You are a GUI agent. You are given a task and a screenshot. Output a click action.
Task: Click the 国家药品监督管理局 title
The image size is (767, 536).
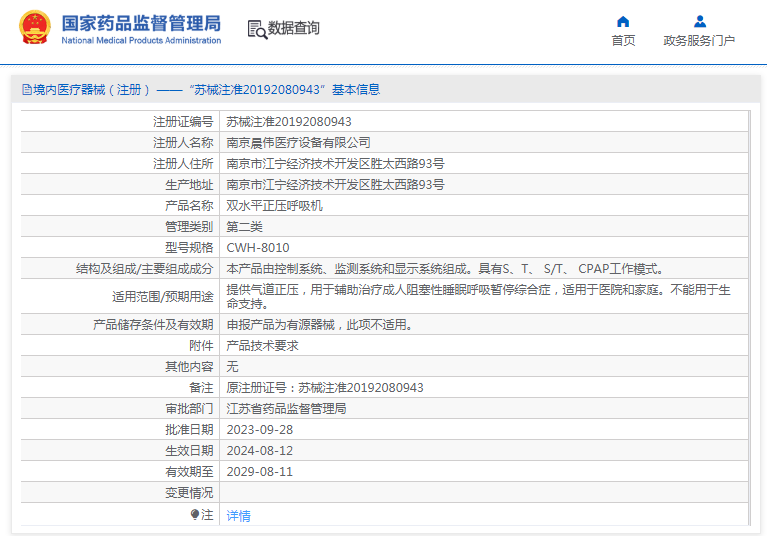pyautogui.click(x=141, y=23)
